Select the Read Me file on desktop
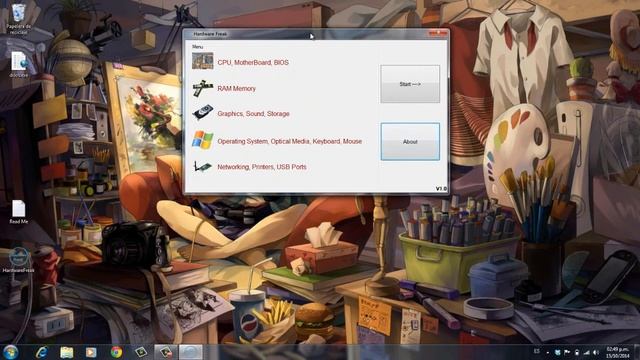The width and height of the screenshot is (640, 360). pyautogui.click(x=18, y=211)
